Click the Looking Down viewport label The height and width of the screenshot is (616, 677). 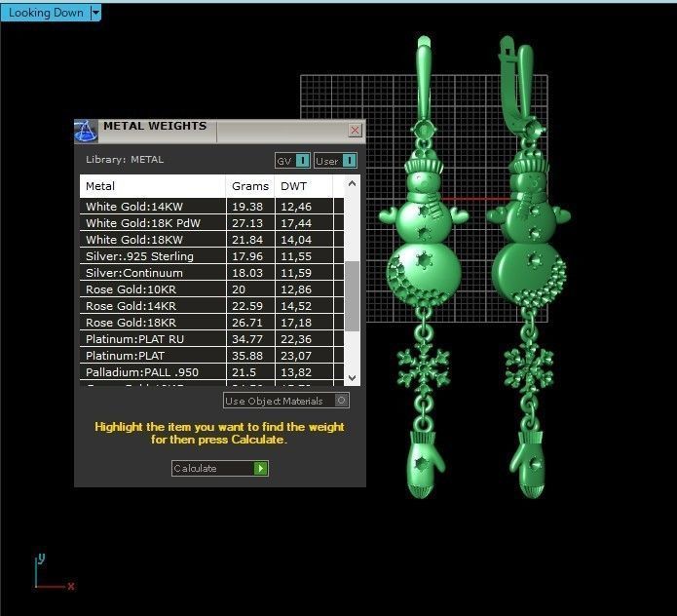(x=46, y=13)
